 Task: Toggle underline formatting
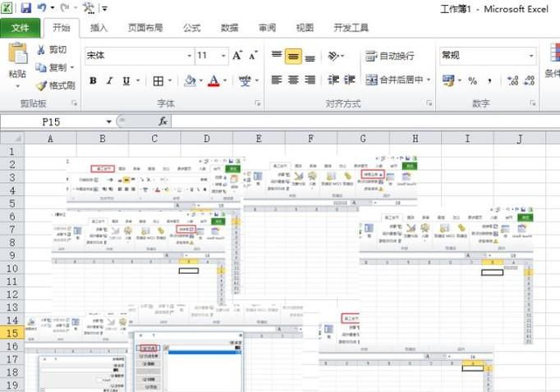[126, 80]
